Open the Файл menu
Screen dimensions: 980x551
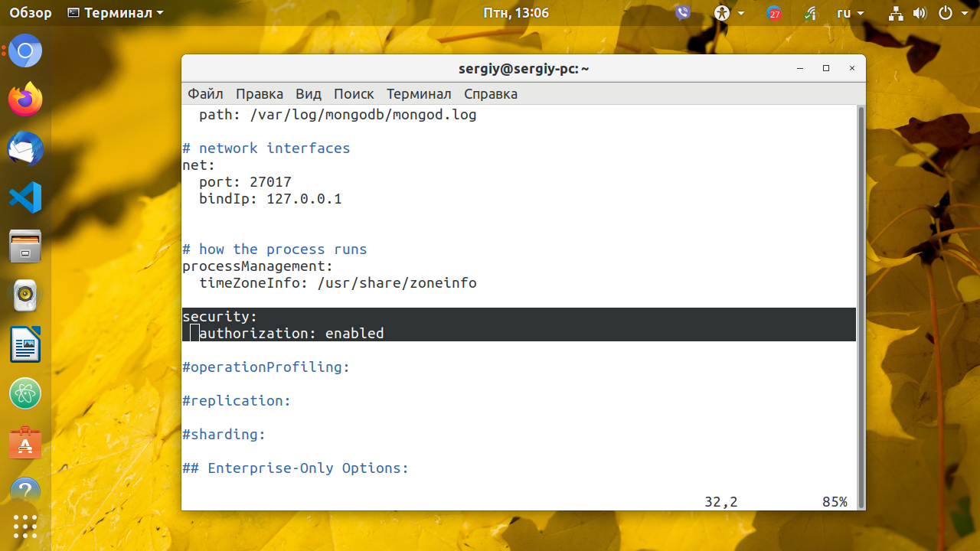205,94
